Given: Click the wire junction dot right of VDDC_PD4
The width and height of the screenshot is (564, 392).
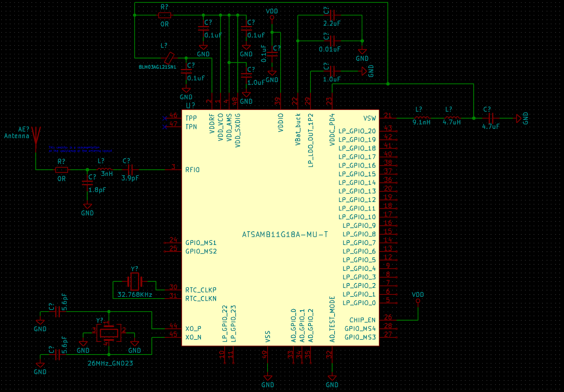Looking at the screenshot, I should pyautogui.click(x=388, y=84).
